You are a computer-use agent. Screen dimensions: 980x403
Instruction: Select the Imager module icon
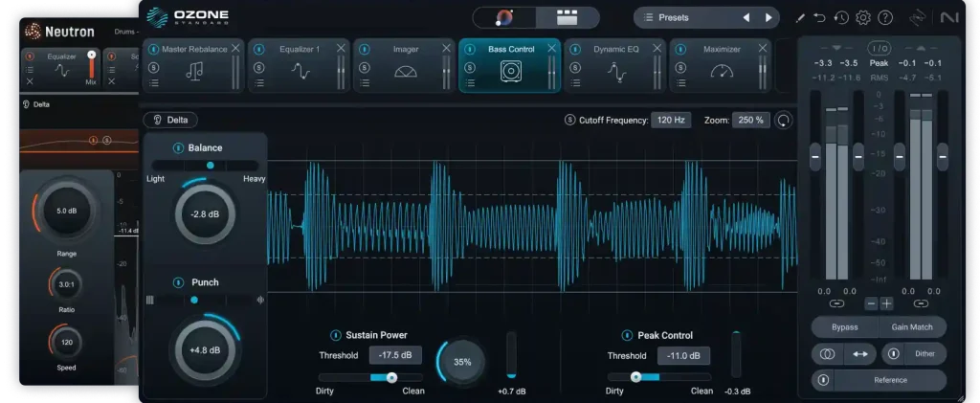tap(406, 72)
